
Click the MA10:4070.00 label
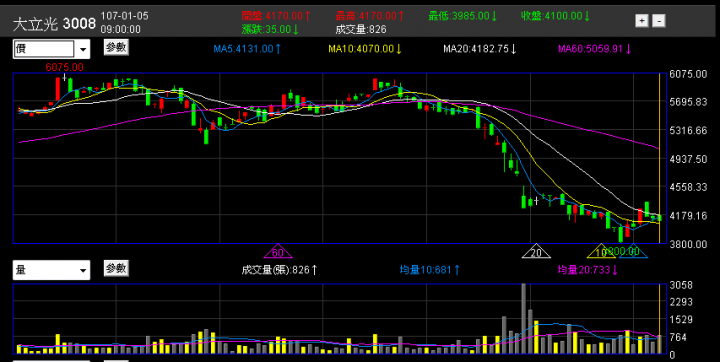click(x=365, y=49)
